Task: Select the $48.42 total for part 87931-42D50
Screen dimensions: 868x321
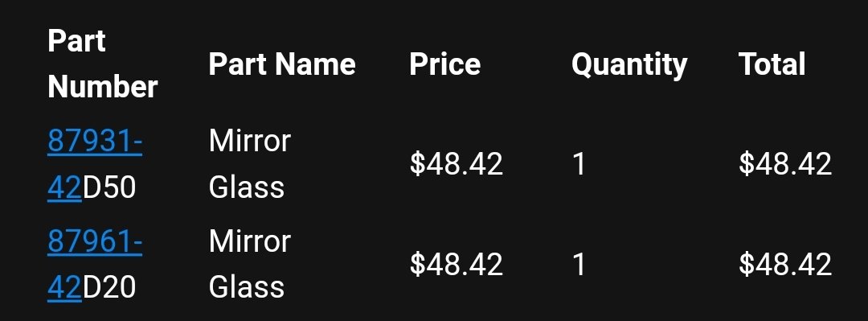Action: [x=785, y=165]
